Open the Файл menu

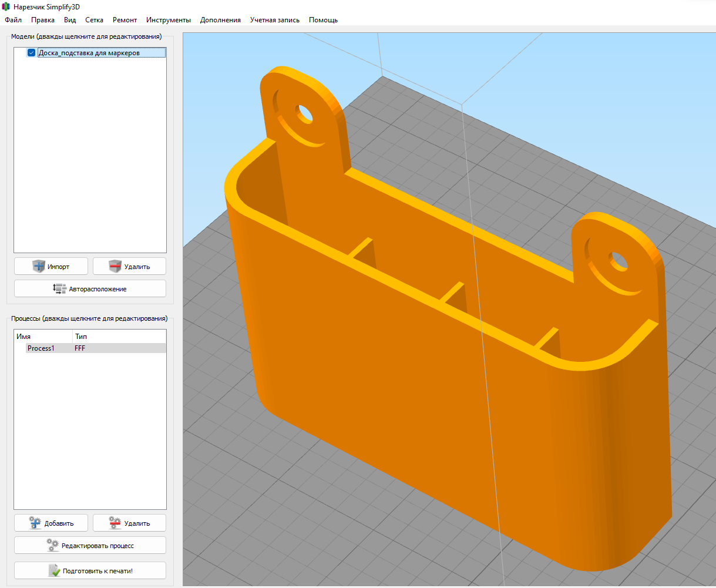(x=13, y=20)
